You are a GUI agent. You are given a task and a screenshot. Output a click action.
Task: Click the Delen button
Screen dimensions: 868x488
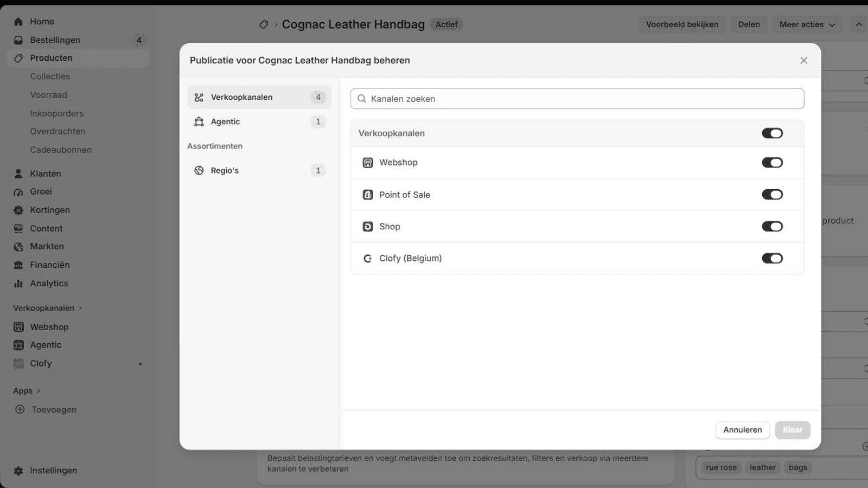(749, 24)
